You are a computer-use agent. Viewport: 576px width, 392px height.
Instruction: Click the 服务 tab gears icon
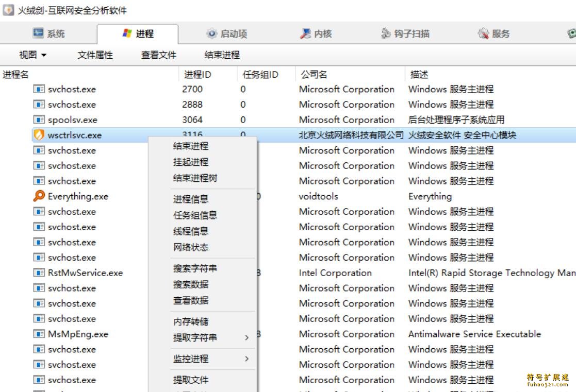[483, 34]
